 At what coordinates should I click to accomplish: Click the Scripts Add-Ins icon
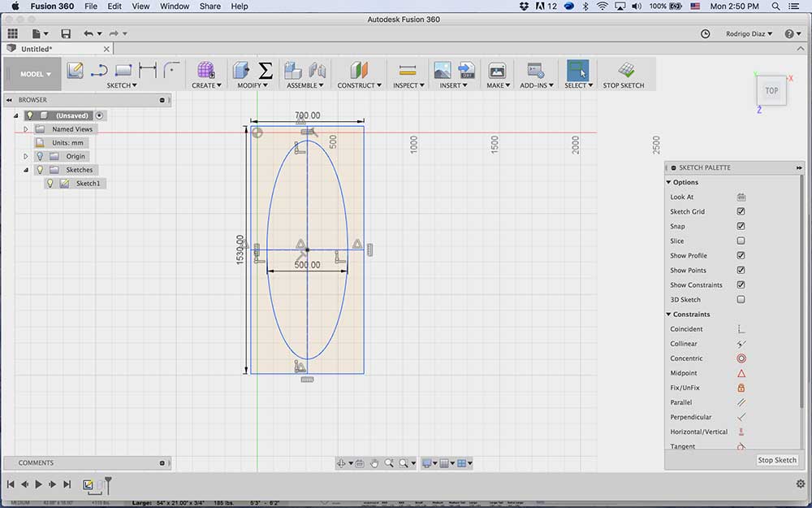535,70
